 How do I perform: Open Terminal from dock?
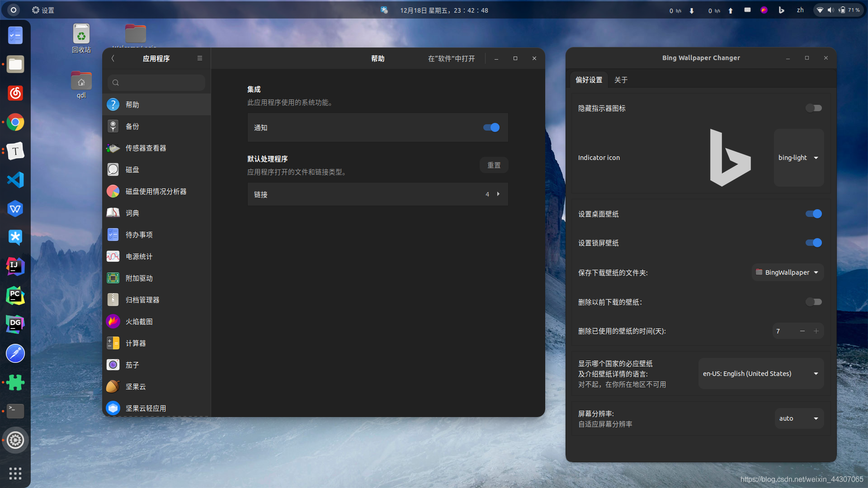pos(15,411)
